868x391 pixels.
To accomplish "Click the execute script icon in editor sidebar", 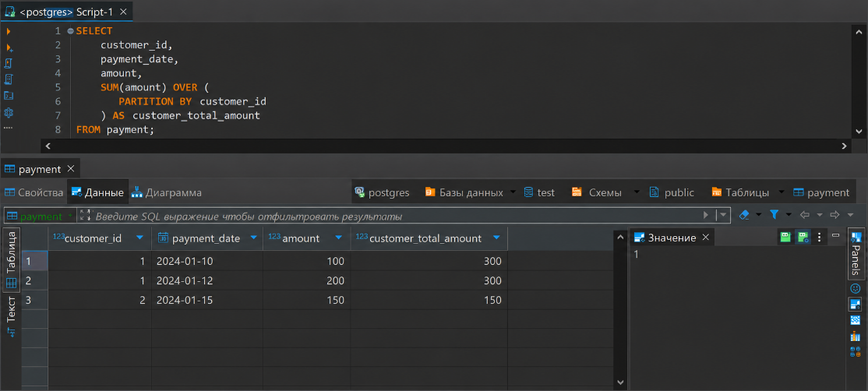I will (x=9, y=63).
